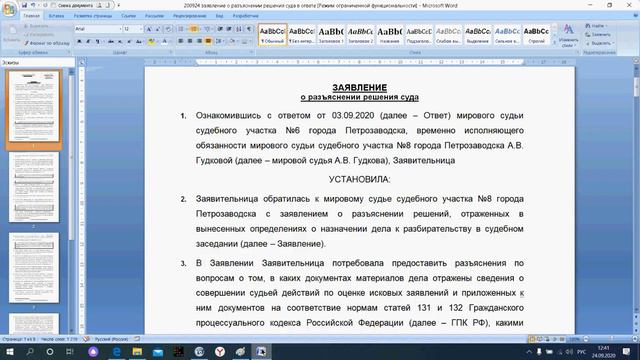Increase paragraph indent
Screen dimensions: 640x360
click(229, 29)
